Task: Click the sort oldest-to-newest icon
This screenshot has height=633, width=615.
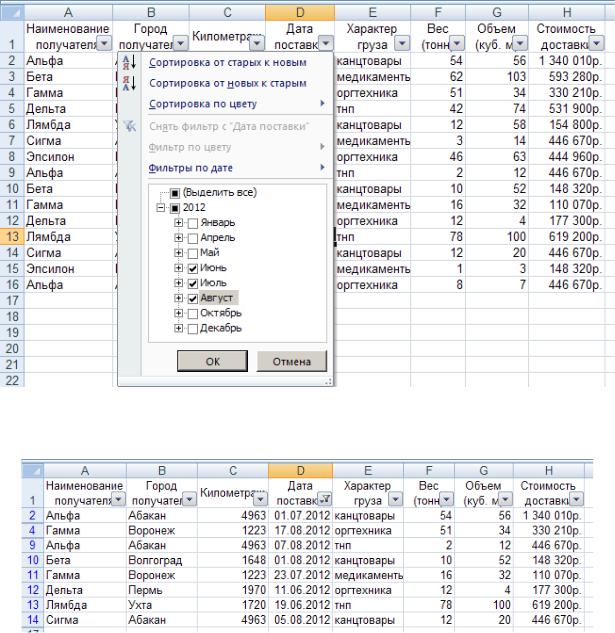Action: point(129,62)
